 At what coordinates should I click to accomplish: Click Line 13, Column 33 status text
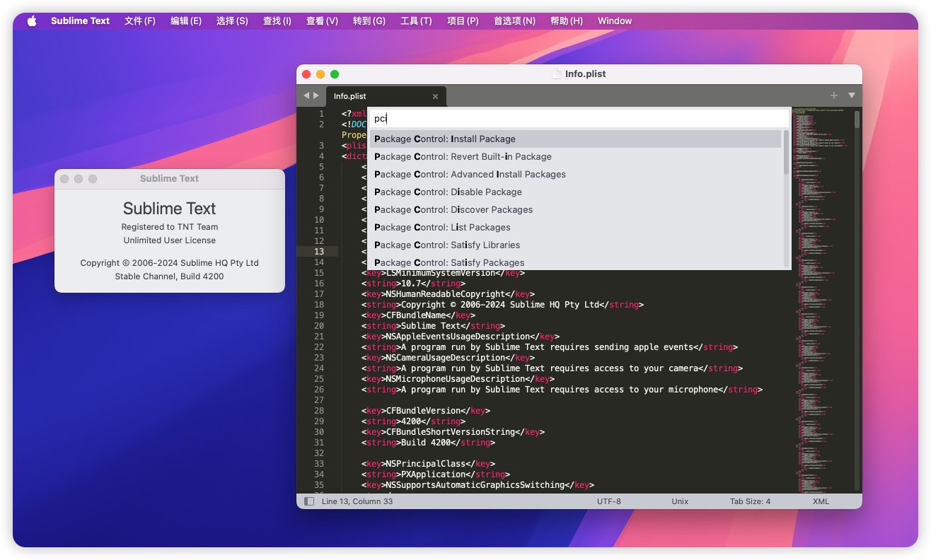pyautogui.click(x=357, y=501)
